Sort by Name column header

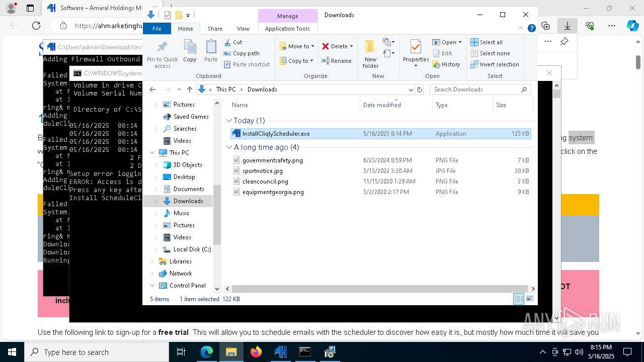click(294, 105)
